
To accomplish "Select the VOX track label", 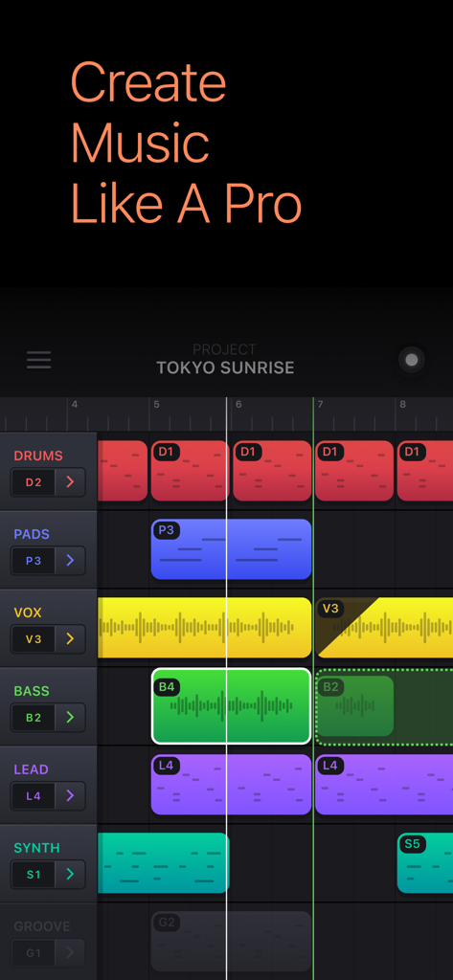I will 28,612.
